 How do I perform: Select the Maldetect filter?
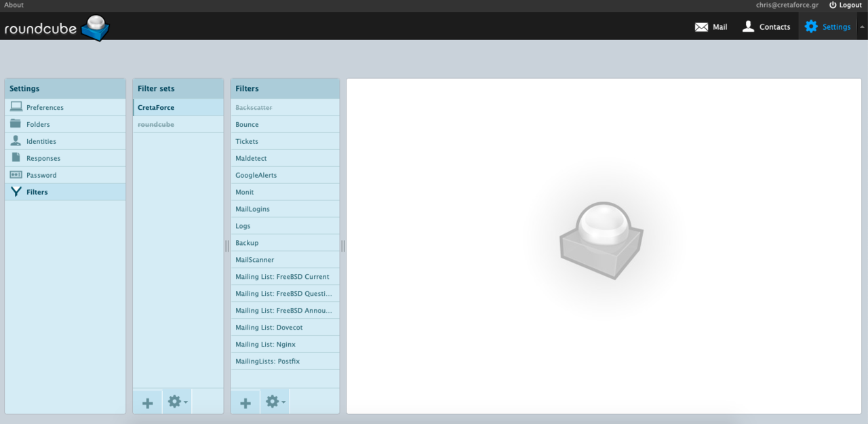[285, 158]
